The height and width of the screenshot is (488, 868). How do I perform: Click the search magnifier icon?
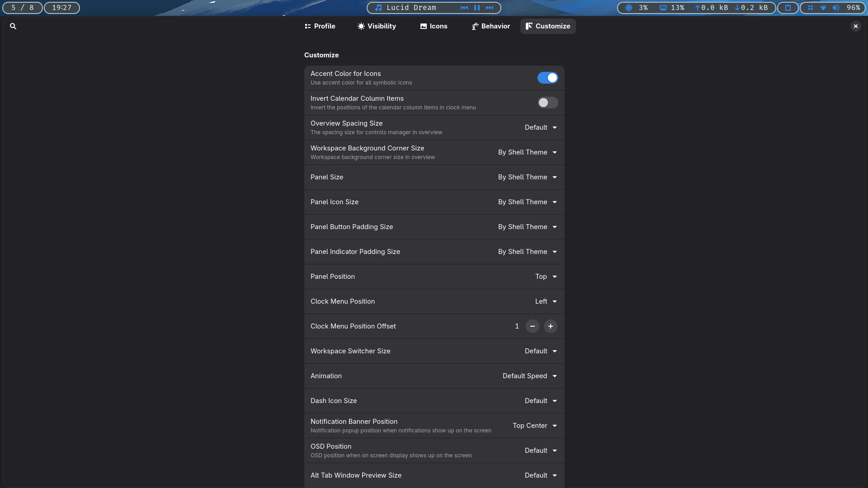click(13, 26)
